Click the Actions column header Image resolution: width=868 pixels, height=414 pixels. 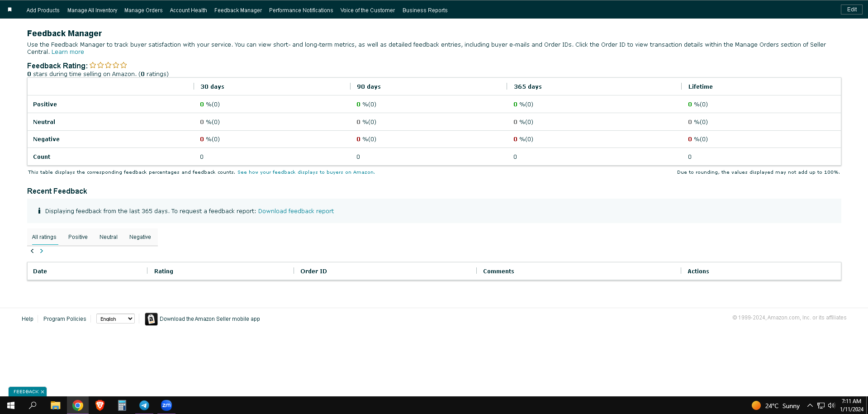coord(698,271)
